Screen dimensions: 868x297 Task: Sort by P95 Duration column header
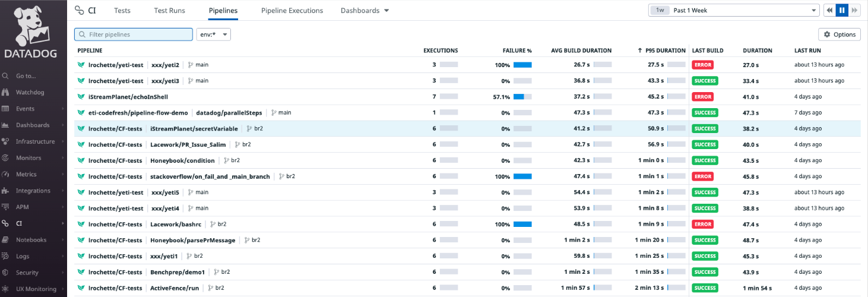(665, 50)
